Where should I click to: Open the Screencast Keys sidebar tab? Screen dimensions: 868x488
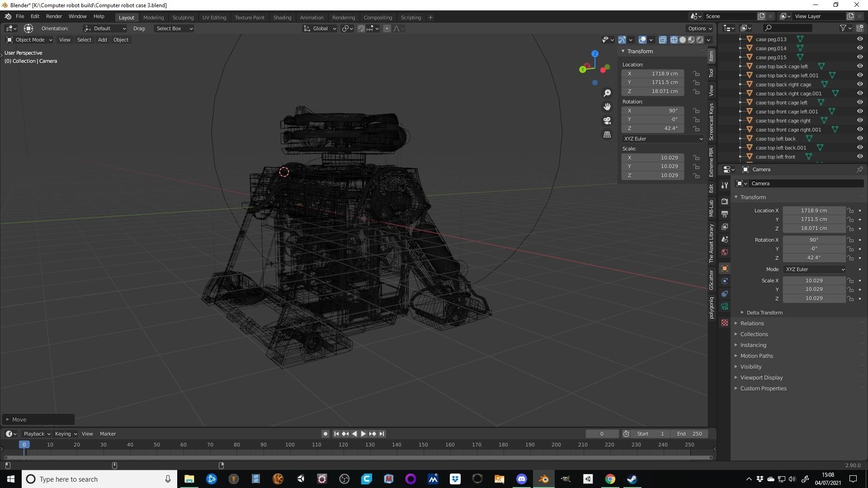711,122
